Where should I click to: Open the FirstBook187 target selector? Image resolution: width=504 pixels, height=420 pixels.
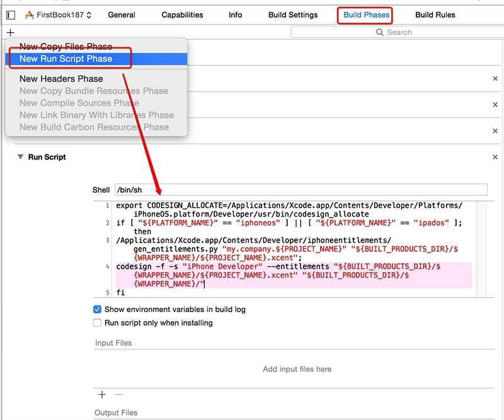pos(58,14)
